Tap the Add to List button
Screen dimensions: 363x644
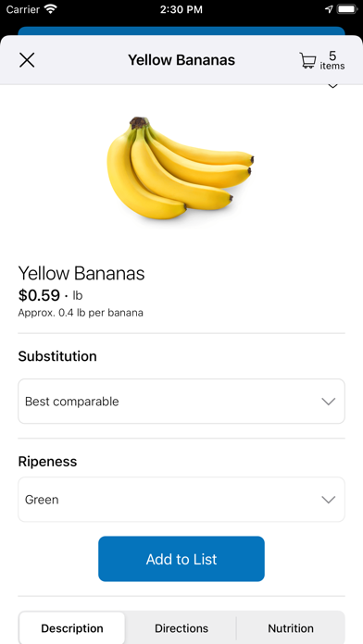181,559
